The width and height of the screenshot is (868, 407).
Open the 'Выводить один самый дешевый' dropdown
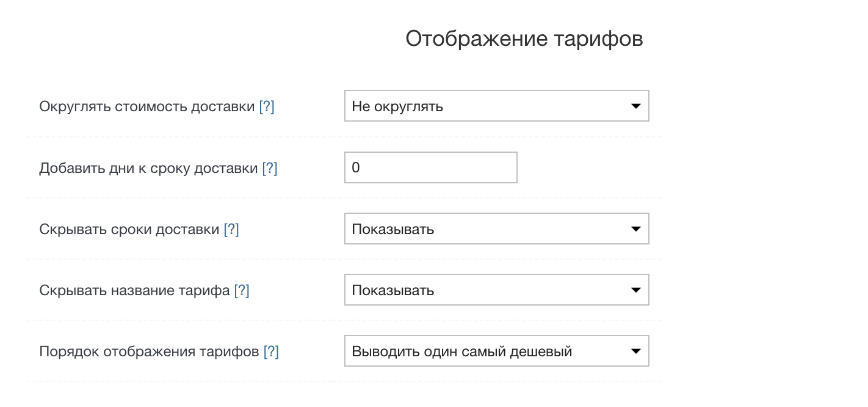click(x=488, y=351)
